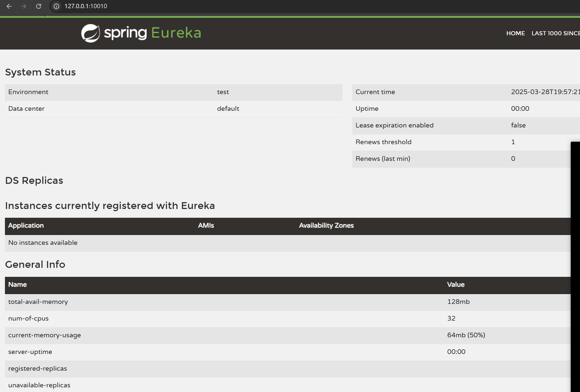Click the Eureka brand text

[x=176, y=33]
